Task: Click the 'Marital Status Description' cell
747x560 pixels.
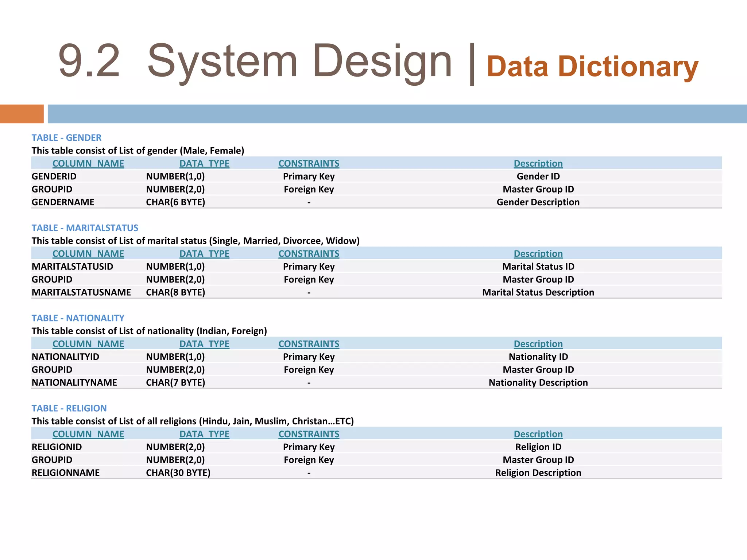Action: click(538, 292)
